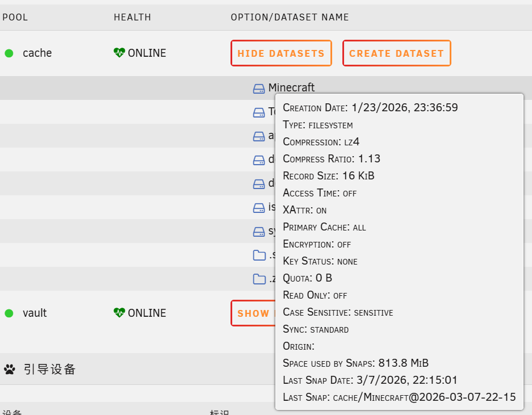Click the first folder icon in dataset list
Viewport: 532px width, 415px height.
[x=259, y=255]
